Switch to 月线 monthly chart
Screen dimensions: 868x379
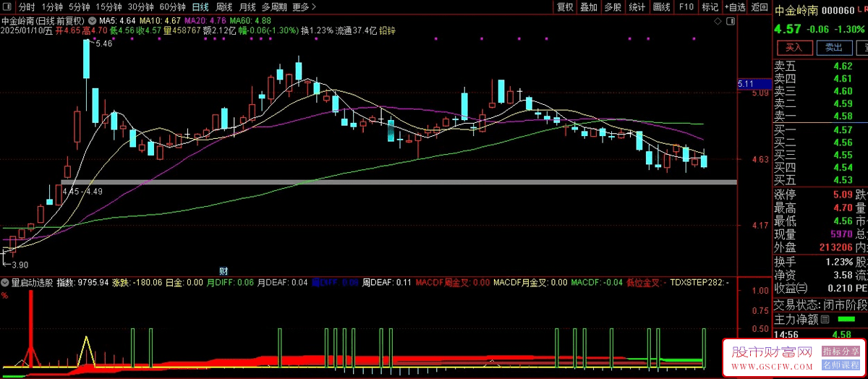tap(247, 7)
